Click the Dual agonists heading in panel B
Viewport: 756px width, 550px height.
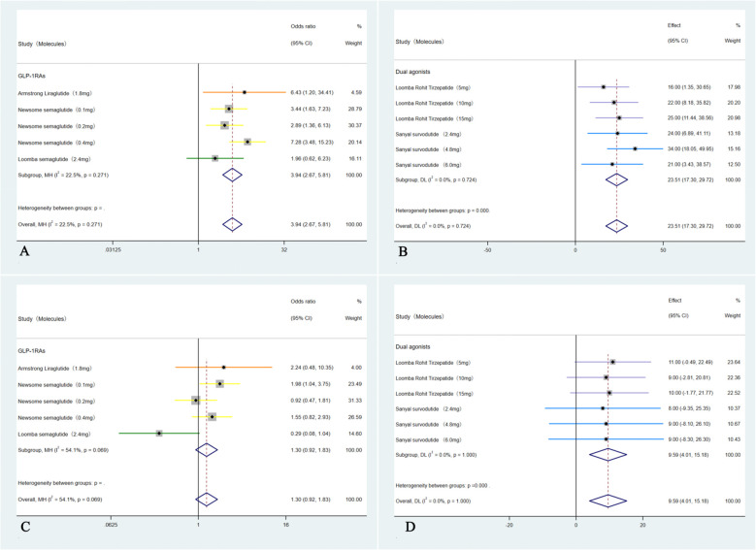[x=412, y=72]
